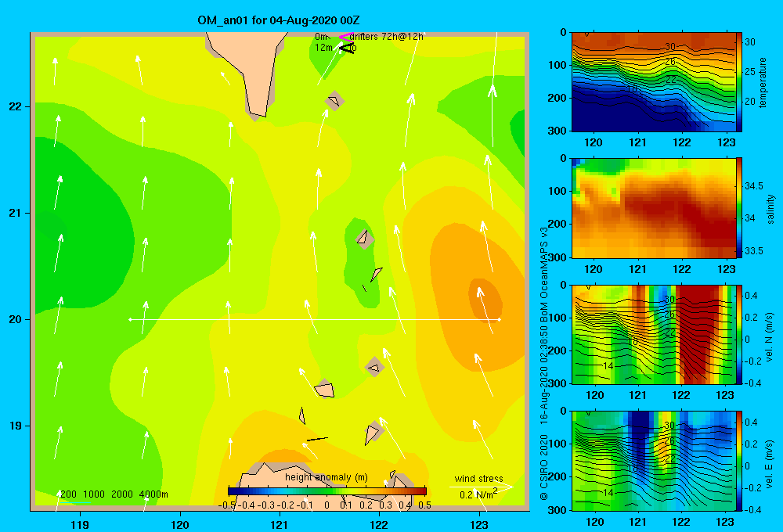
Task: Click the southern tip of Taiwan landmass
Action: tap(258, 113)
